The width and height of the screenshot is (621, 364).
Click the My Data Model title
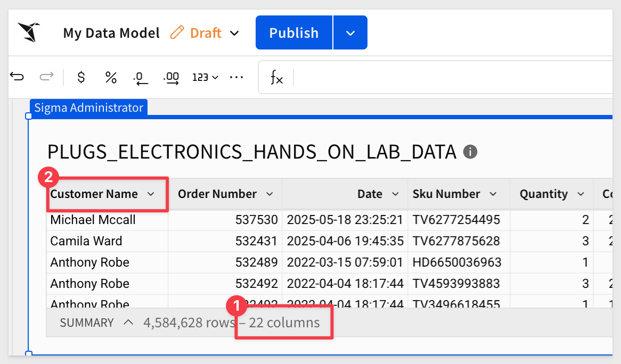point(111,33)
